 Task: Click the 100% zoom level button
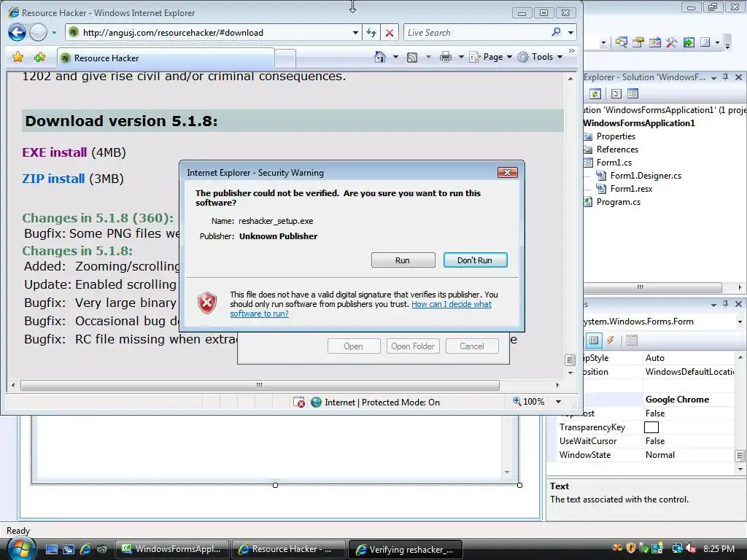point(528,402)
